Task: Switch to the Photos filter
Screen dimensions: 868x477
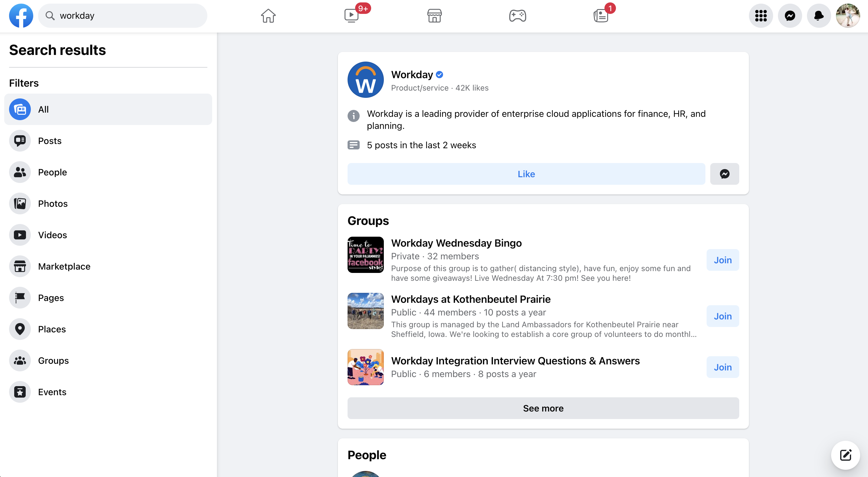Action: coord(53,203)
